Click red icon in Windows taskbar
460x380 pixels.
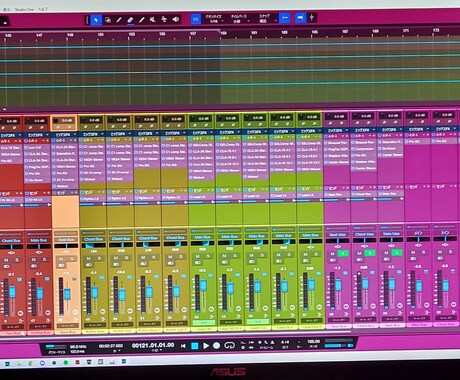pyautogui.click(x=77, y=362)
